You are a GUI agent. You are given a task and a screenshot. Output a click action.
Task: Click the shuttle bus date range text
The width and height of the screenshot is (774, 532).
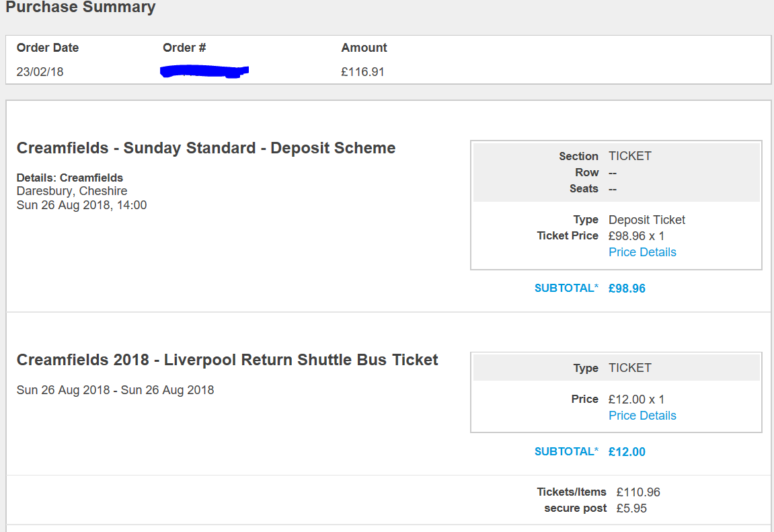pos(115,390)
